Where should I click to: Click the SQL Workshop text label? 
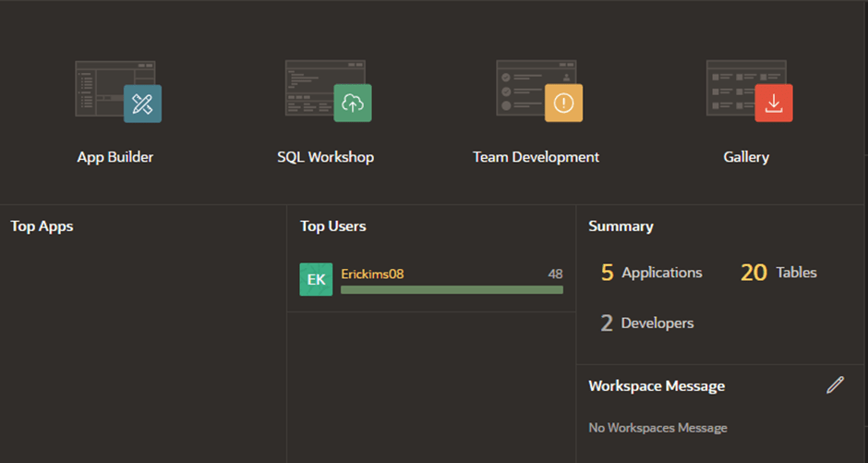click(325, 157)
